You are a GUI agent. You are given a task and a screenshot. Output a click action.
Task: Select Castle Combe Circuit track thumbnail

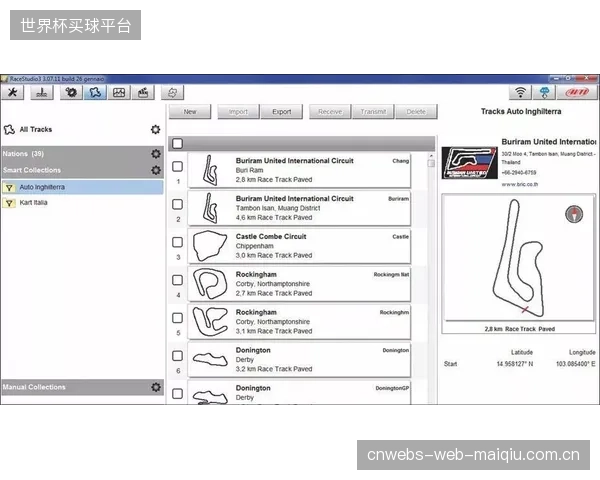pos(210,246)
